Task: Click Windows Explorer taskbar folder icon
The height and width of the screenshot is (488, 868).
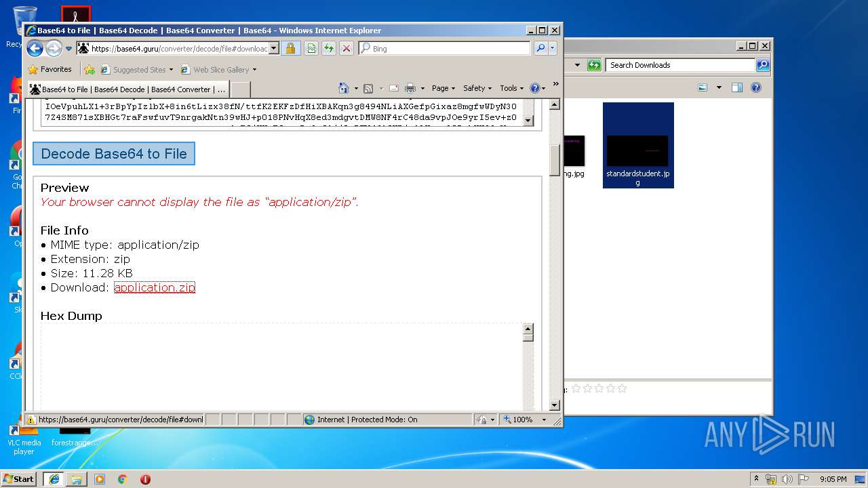Action: point(77,479)
